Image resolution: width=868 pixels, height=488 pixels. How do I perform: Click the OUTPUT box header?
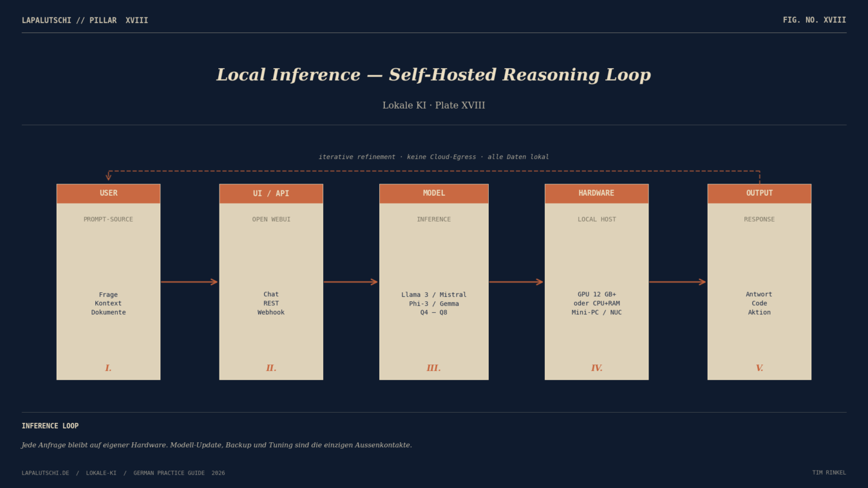coord(759,193)
